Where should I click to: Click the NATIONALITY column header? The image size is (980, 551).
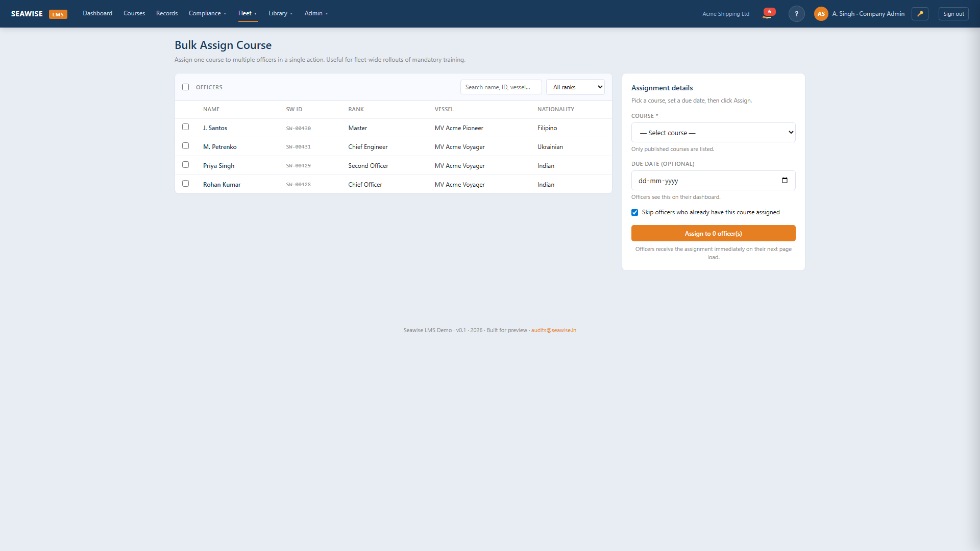coord(555,109)
